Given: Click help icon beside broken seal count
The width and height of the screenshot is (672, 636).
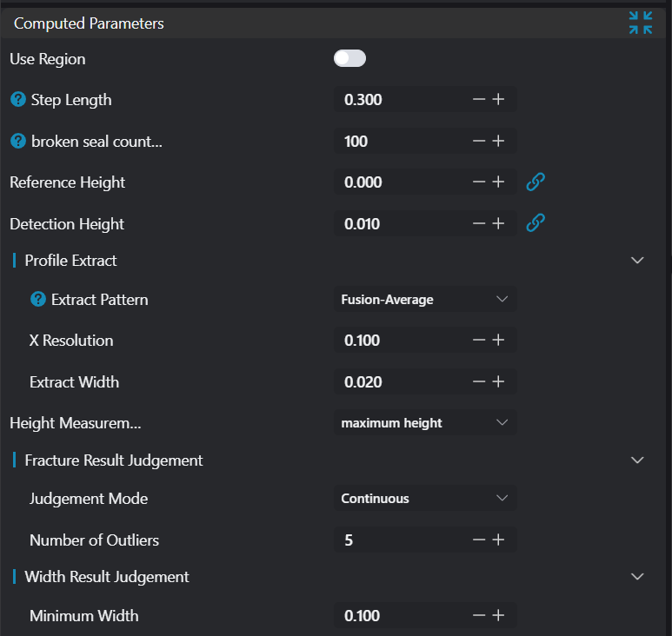Looking at the screenshot, I should (17, 142).
